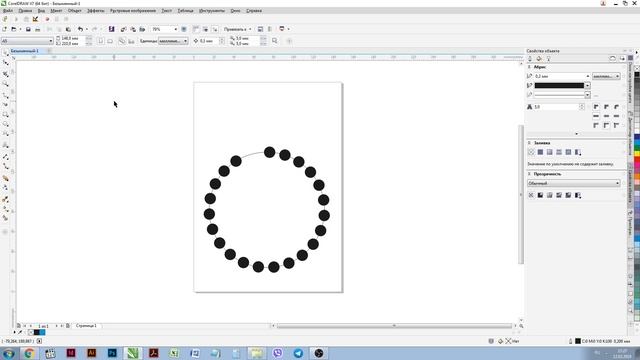This screenshot has width=640, height=360.
Task: Click the Print icon in toolbar
Action: [38, 29]
